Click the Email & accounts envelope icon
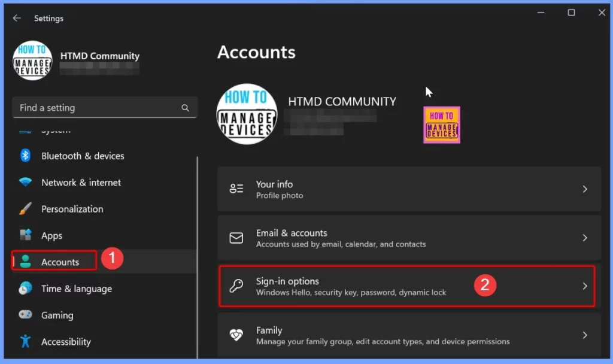Viewport: 613px width, 364px height. (236, 238)
